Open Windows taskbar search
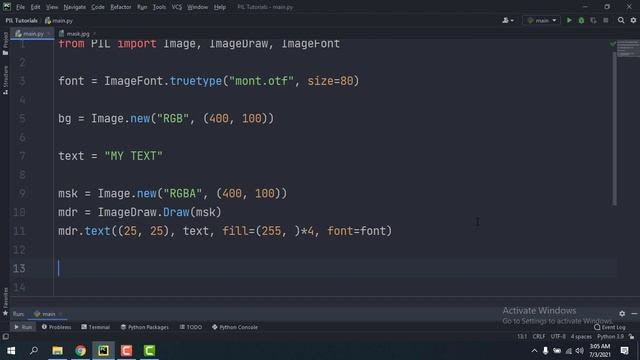The width and height of the screenshot is (640, 360). point(34,351)
